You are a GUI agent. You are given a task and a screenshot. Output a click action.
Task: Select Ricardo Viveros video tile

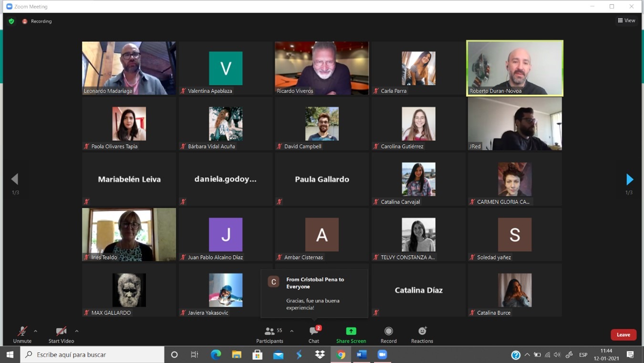322,68
